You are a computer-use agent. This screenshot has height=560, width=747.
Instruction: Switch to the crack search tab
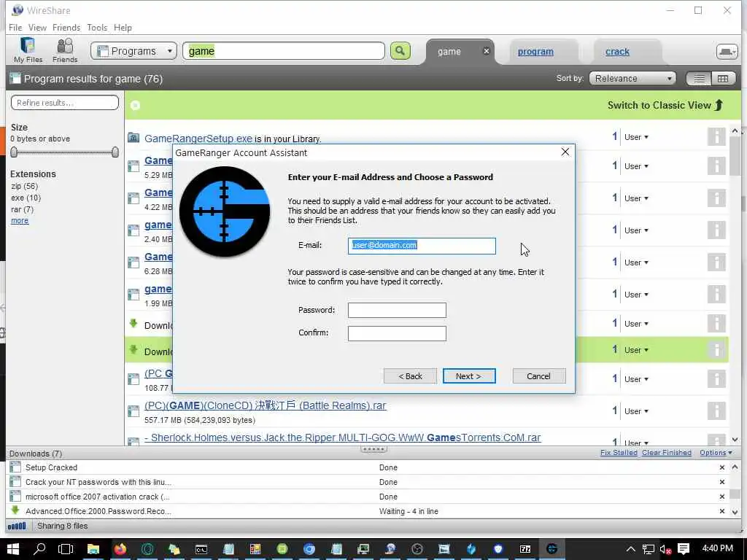tap(617, 52)
